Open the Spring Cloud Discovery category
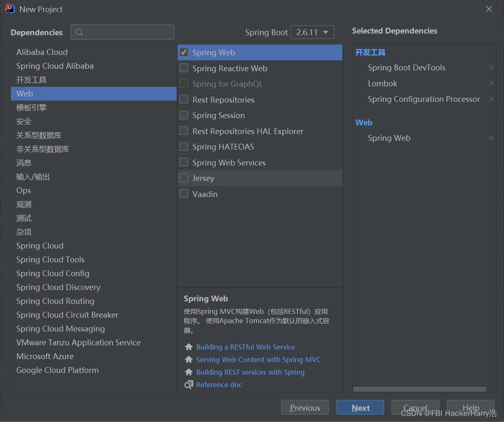 tap(58, 287)
